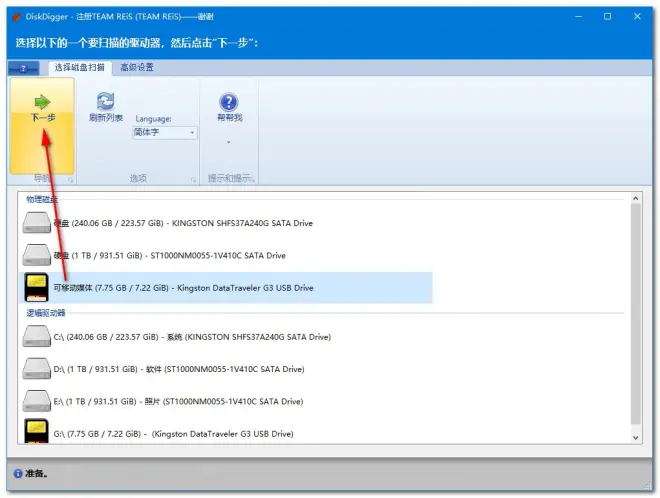Select KINGSTON SHFS37A240G physical disk icon
Image resolution: width=660 pixels, height=498 pixels.
pyautogui.click(x=37, y=222)
